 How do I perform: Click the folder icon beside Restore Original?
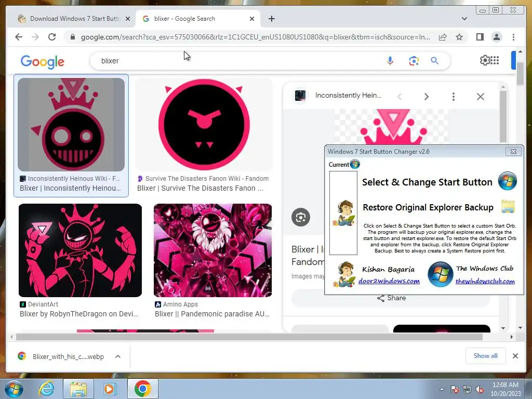508,206
